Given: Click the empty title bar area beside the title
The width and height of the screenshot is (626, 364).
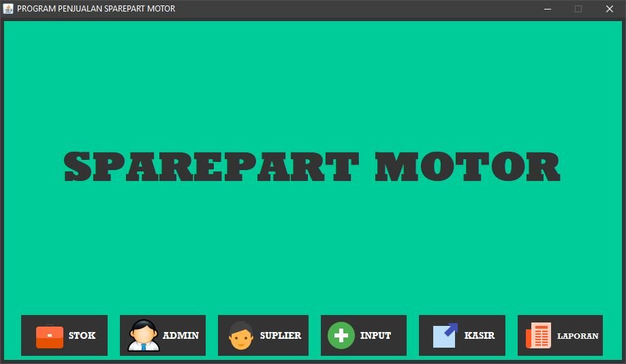Looking at the screenshot, I should pyautogui.click(x=354, y=9).
